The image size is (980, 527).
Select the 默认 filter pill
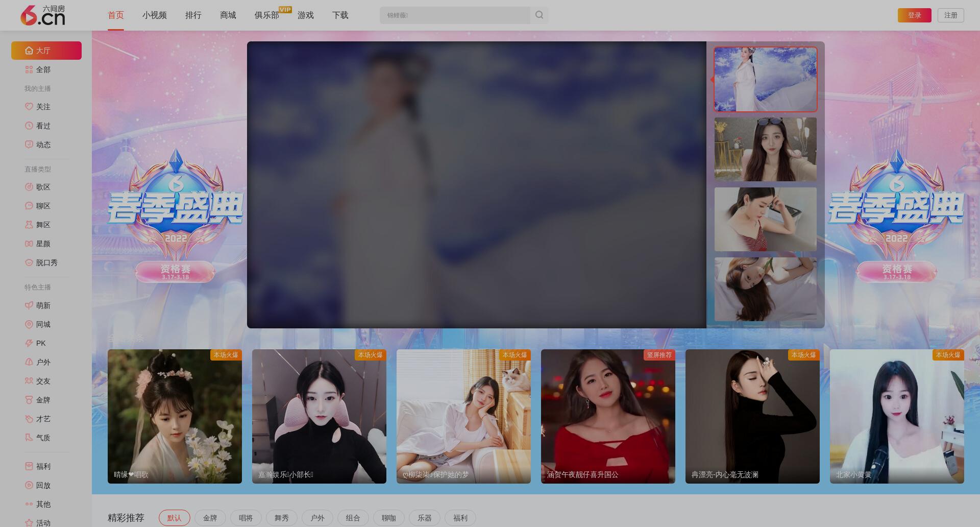(x=175, y=518)
